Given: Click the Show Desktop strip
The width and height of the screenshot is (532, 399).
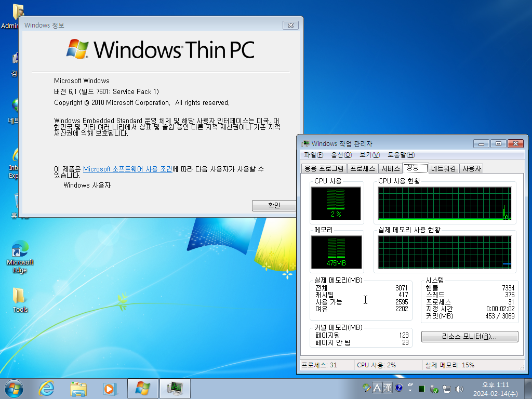Looking at the screenshot, I should [x=529, y=389].
